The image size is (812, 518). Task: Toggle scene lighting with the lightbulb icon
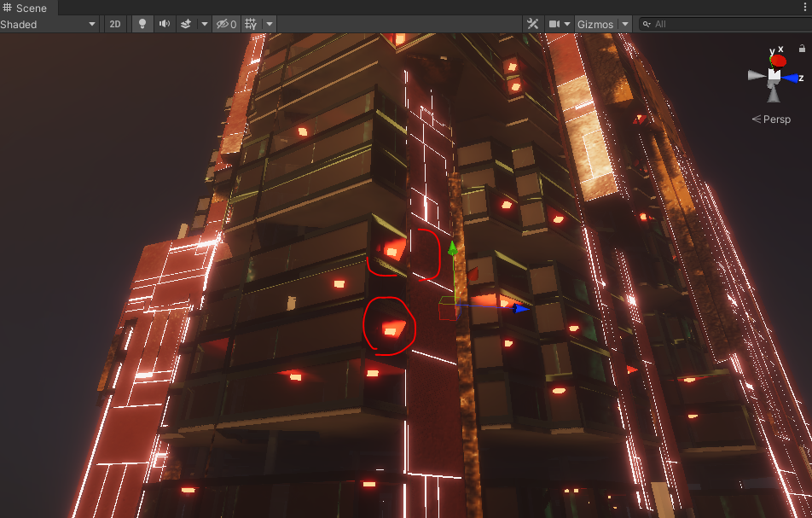click(x=142, y=24)
